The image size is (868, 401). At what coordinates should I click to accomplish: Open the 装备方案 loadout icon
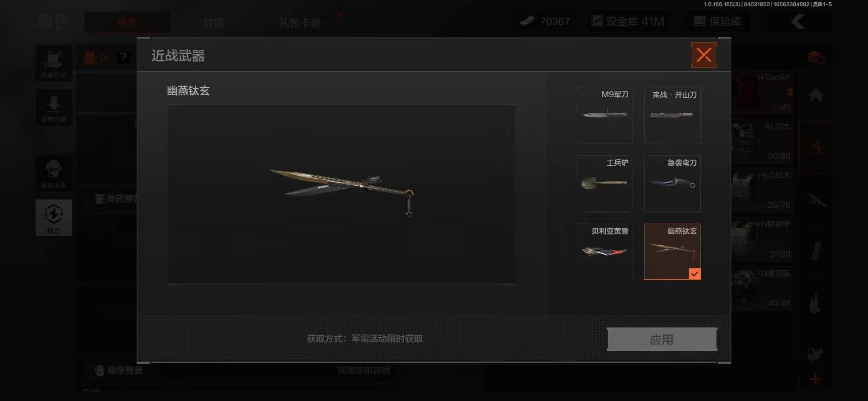tap(54, 63)
